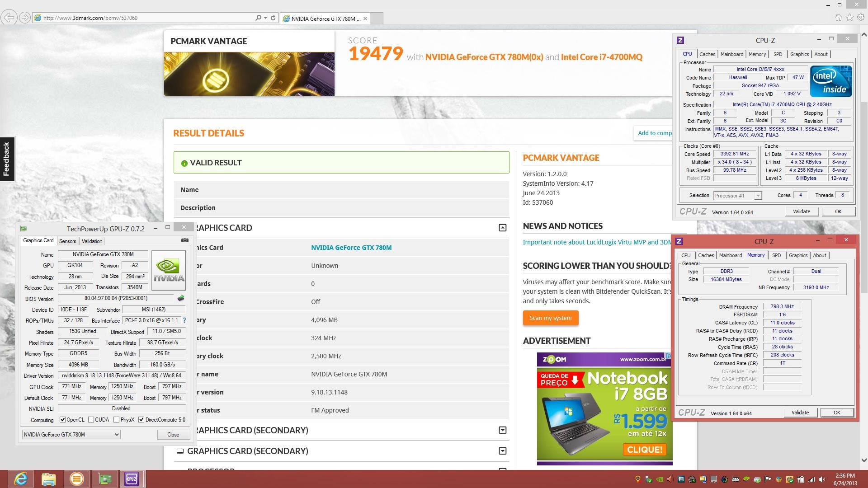
Task: Expand second Graphics Card (Secondary) section
Action: point(502,451)
